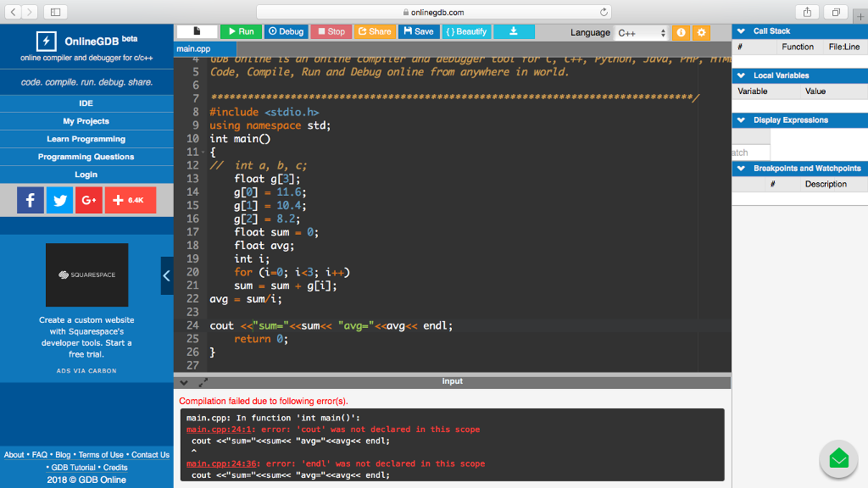Fold the code block at line 11
868x488 pixels.
click(x=203, y=152)
